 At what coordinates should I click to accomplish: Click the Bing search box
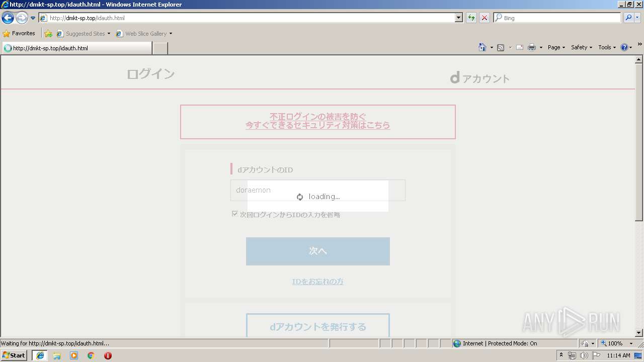[557, 18]
